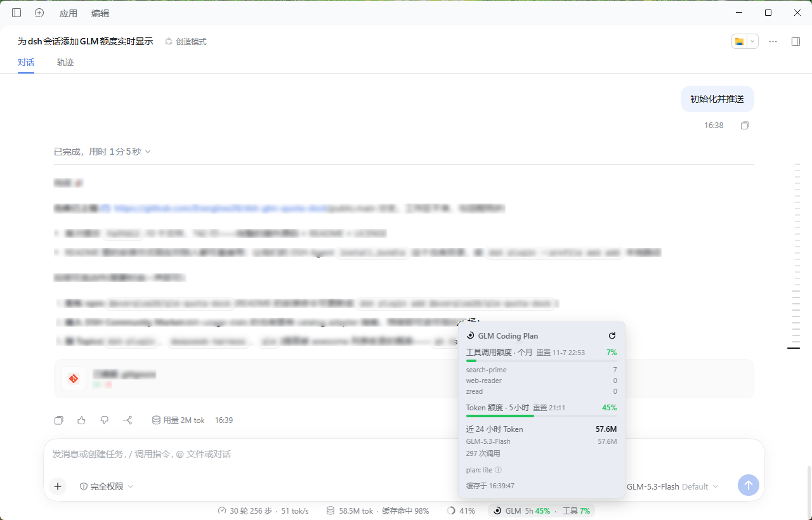The image size is (812, 520).
Task: Select the zread row in quota popup
Action: [541, 391]
